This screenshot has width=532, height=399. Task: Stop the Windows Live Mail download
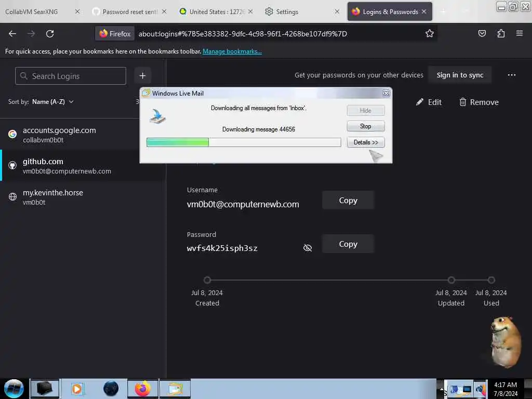point(365,126)
